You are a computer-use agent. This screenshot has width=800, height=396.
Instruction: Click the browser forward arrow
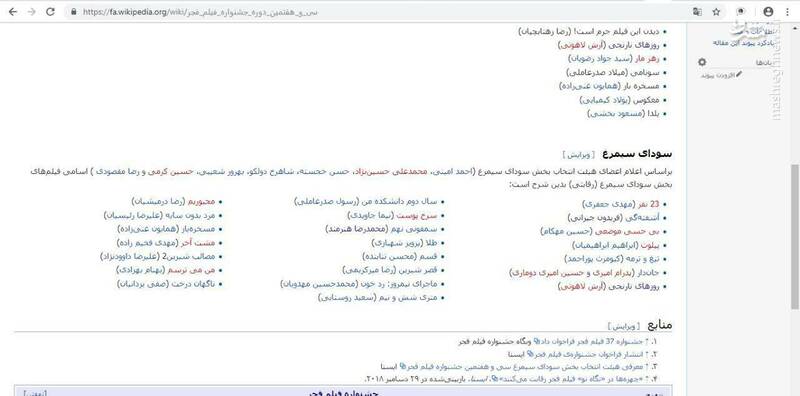click(x=32, y=12)
